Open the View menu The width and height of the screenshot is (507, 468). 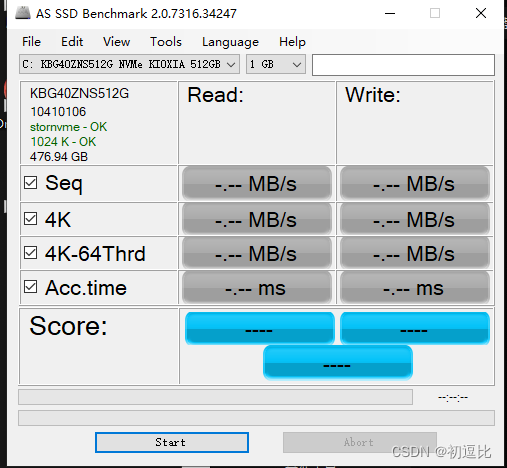point(116,42)
